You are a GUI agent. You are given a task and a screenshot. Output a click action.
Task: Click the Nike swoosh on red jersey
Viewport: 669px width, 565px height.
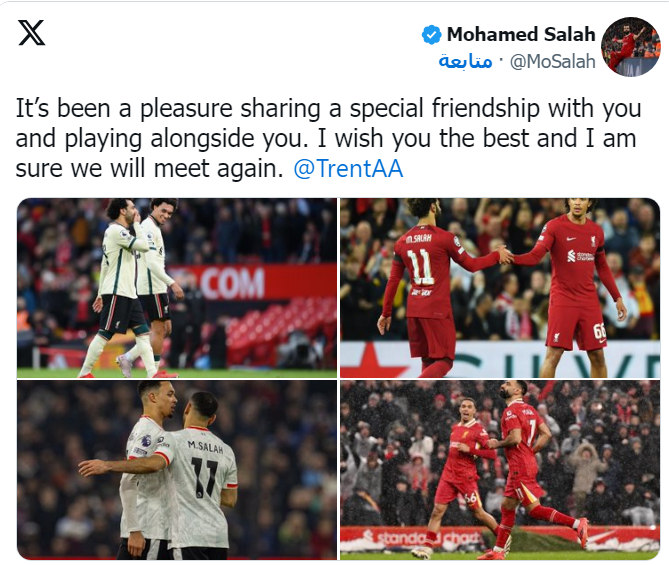pyautogui.click(x=571, y=238)
